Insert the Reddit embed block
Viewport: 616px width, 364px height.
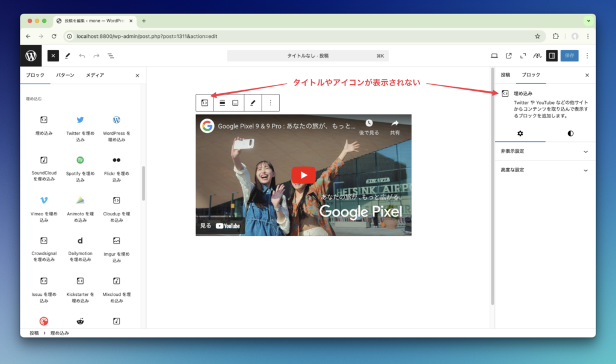pyautogui.click(x=80, y=321)
